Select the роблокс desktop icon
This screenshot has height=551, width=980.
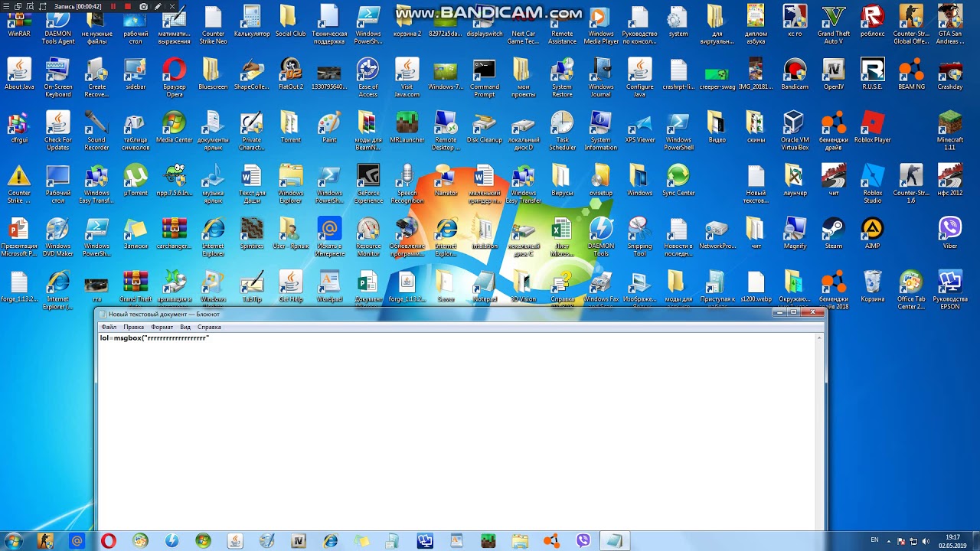coord(873,21)
